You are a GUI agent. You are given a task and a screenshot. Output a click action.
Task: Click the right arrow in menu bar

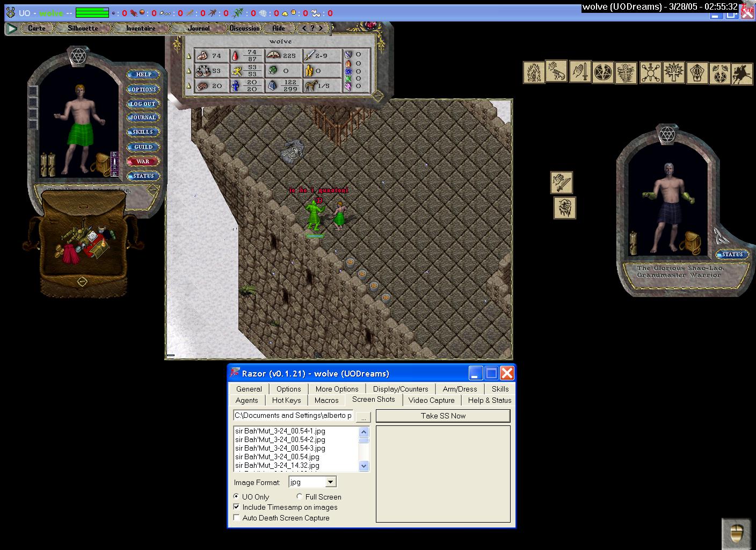tap(321, 28)
